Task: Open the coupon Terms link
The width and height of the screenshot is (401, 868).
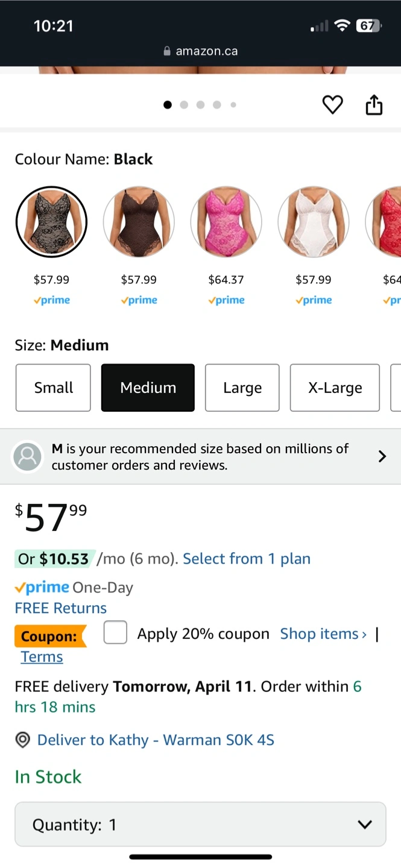Action: (42, 657)
